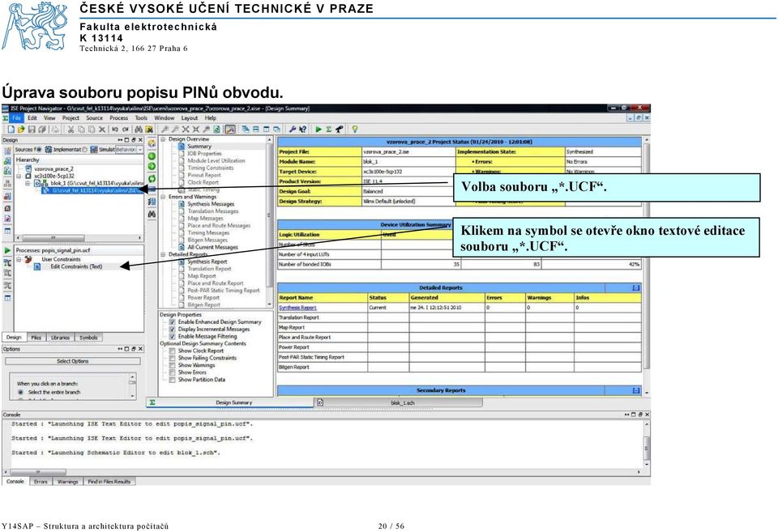This screenshot has width=778, height=532.
Task: Select the Summary item in Design Overview
Action: 199,147
